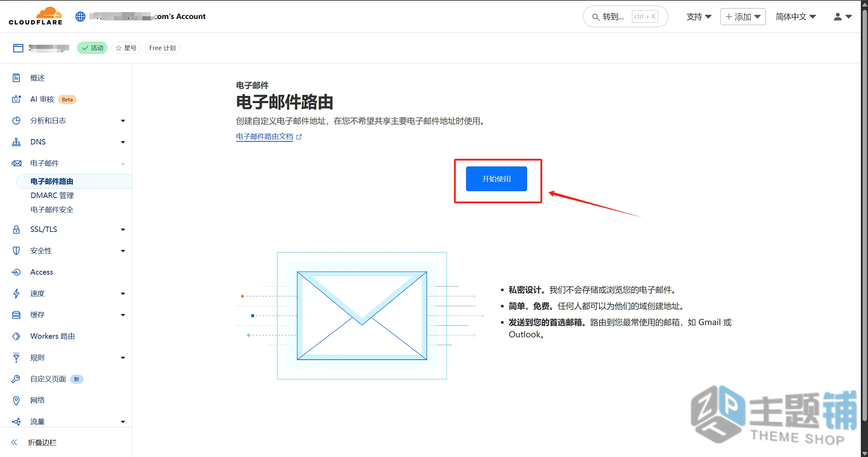Click the 星号 star button
Screen dimensions: 868x457
click(x=126, y=48)
